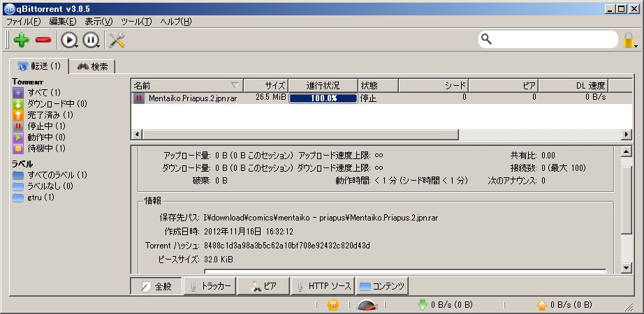Select the 完了済み (1) filter
The image size is (644, 314).
point(43,114)
